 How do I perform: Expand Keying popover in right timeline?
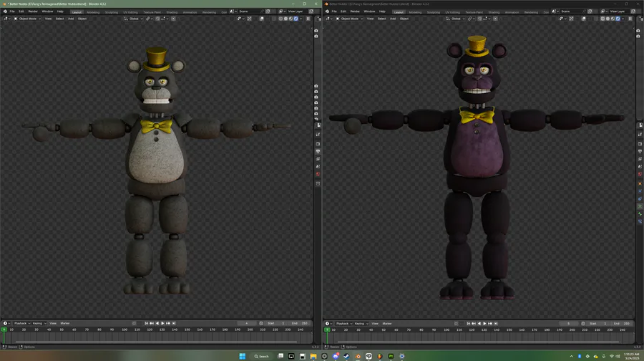click(361, 323)
